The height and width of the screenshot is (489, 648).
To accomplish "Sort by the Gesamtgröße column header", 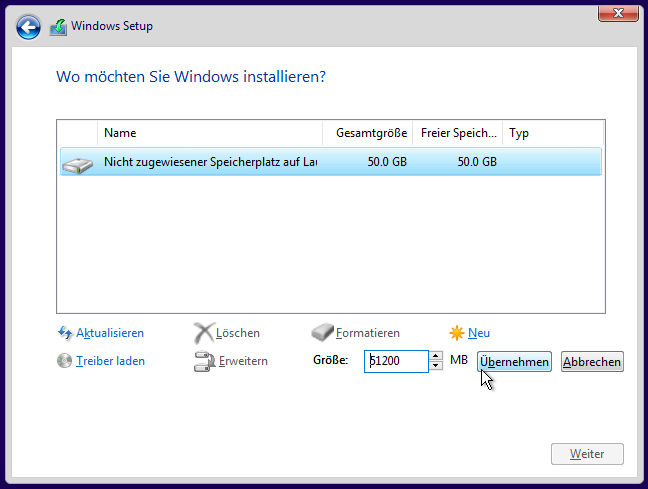I will pyautogui.click(x=367, y=133).
